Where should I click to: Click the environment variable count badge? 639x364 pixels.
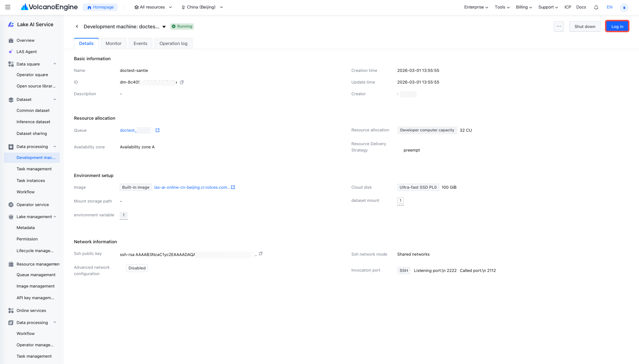pyautogui.click(x=124, y=215)
